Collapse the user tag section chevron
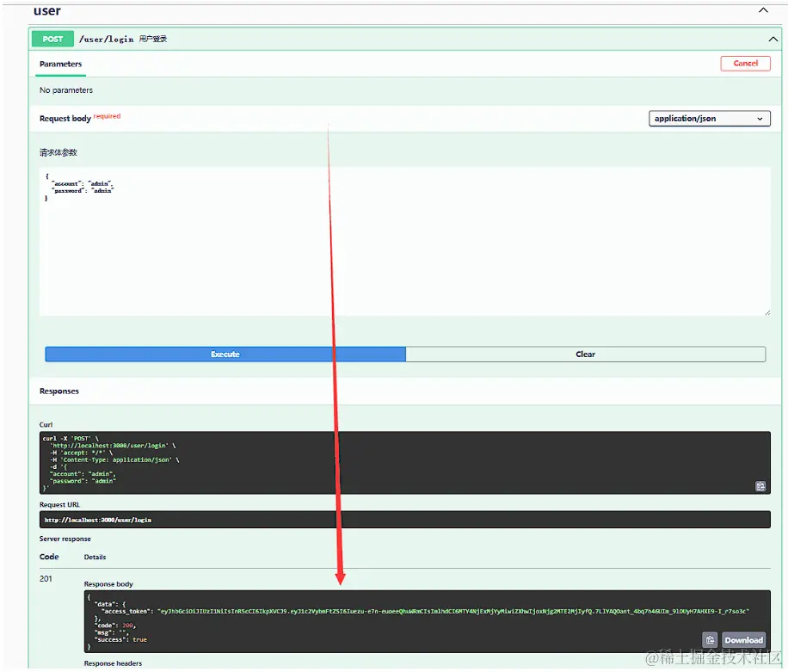This screenshot has height=672, width=788. pyautogui.click(x=763, y=10)
